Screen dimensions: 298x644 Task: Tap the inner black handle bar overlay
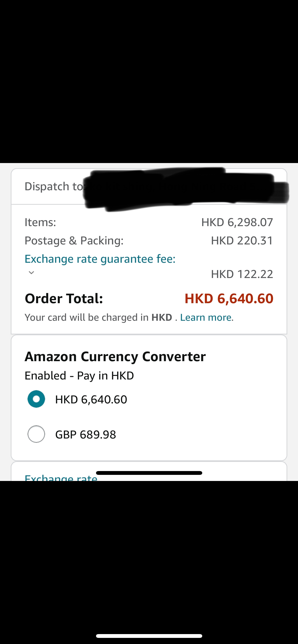tap(149, 473)
